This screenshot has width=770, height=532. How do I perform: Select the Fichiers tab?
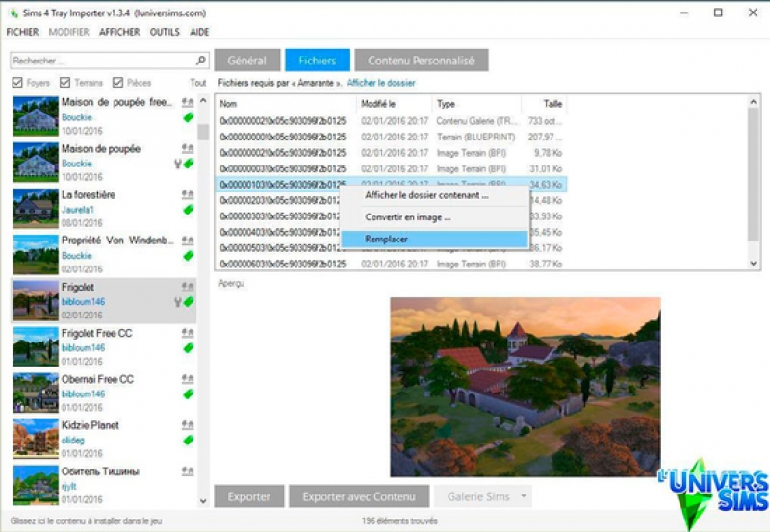point(318,61)
